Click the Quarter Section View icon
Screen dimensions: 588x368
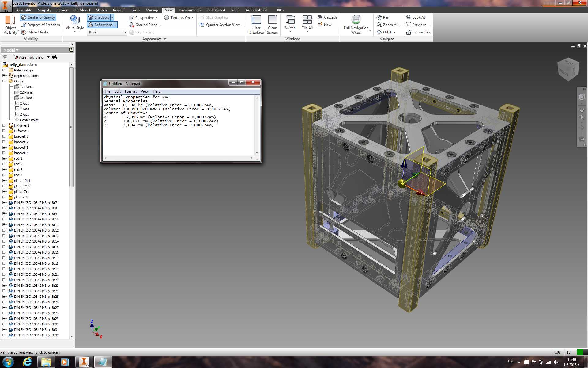pos(202,25)
